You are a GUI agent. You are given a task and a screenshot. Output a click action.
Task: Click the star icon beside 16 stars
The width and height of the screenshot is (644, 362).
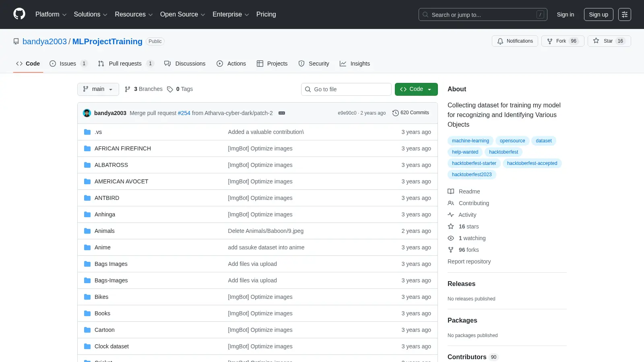[x=451, y=226]
